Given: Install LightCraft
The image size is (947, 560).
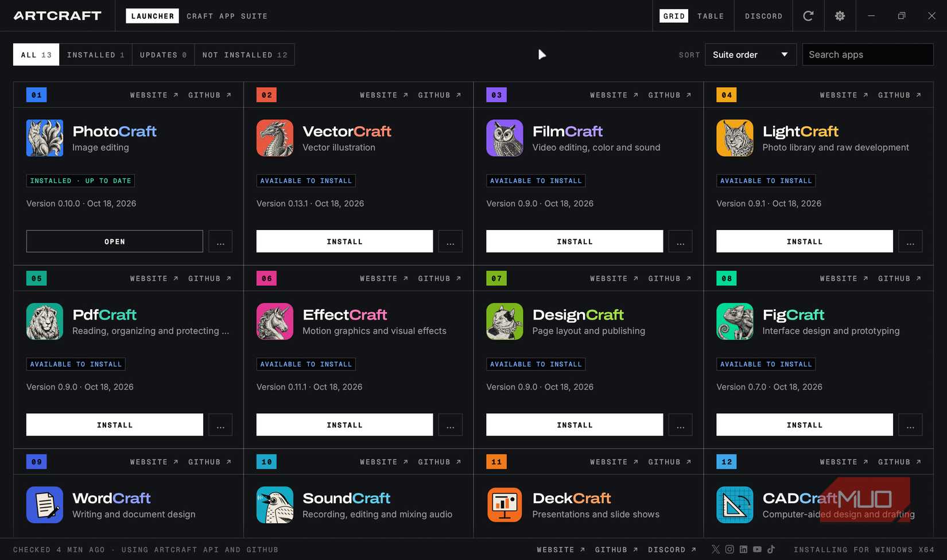Looking at the screenshot, I should 805,242.
